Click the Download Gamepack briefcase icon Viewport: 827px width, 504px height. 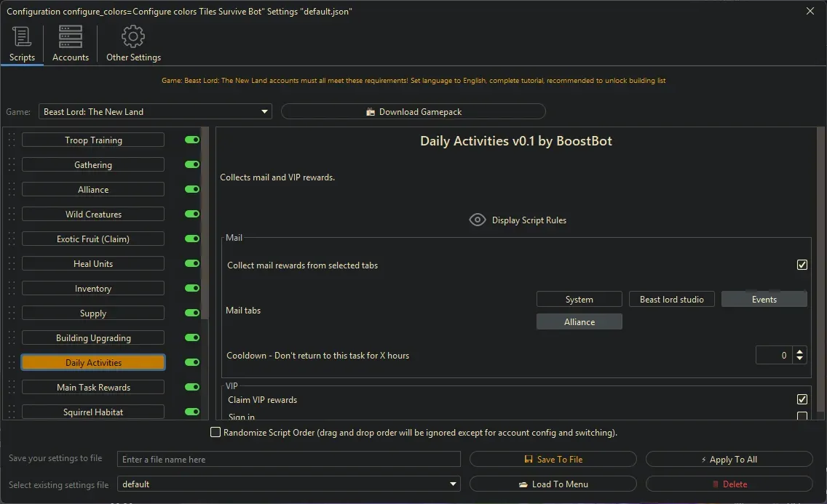click(x=369, y=111)
